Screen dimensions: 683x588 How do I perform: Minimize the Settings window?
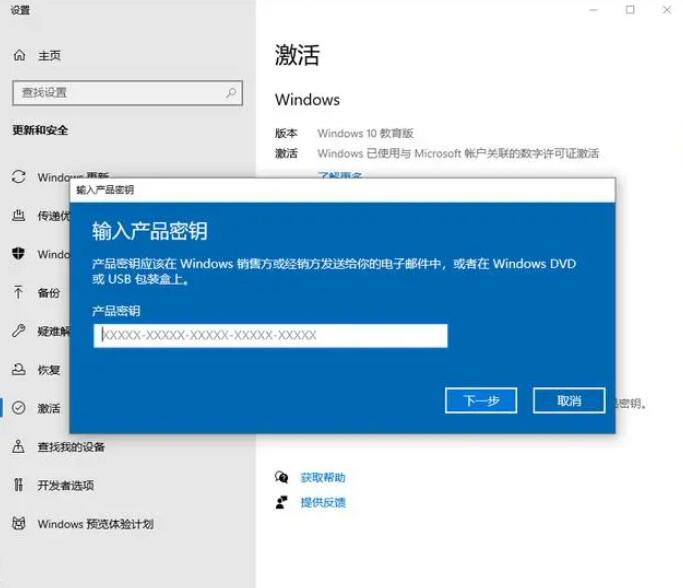coord(594,10)
